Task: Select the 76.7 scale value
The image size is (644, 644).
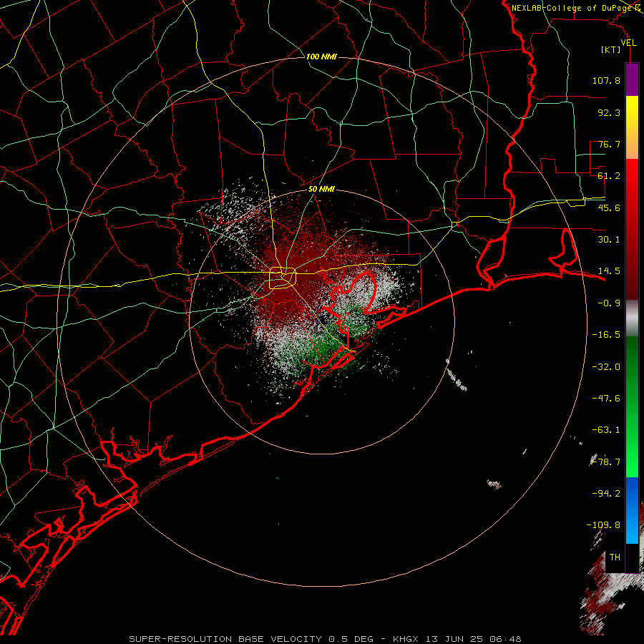Action: tap(609, 144)
